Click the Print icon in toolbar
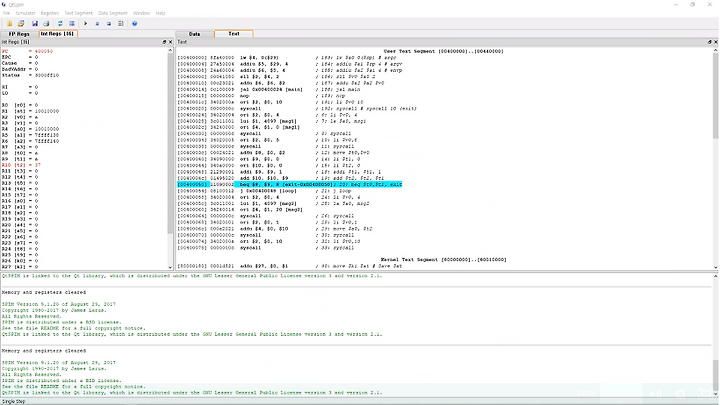The image size is (720, 405). click(x=46, y=23)
